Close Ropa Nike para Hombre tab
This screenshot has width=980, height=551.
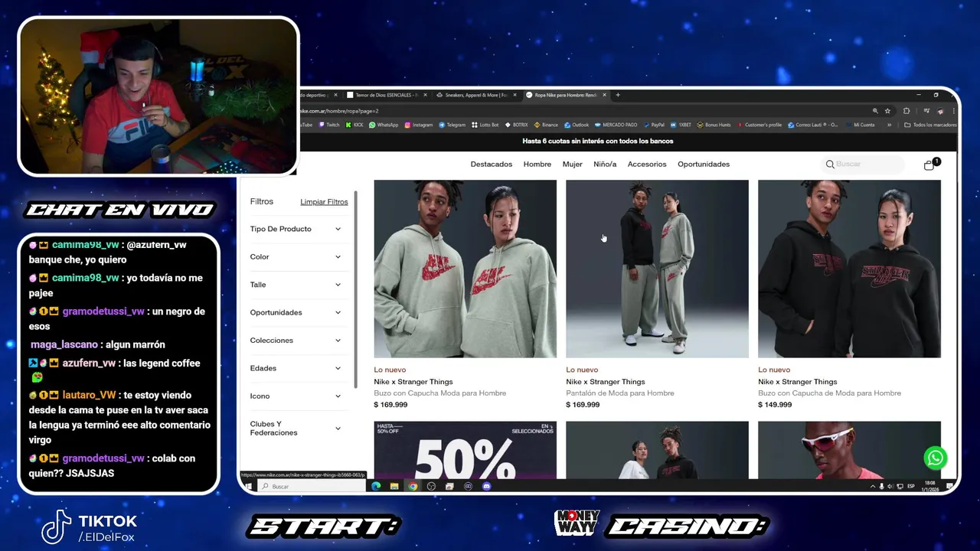point(604,95)
